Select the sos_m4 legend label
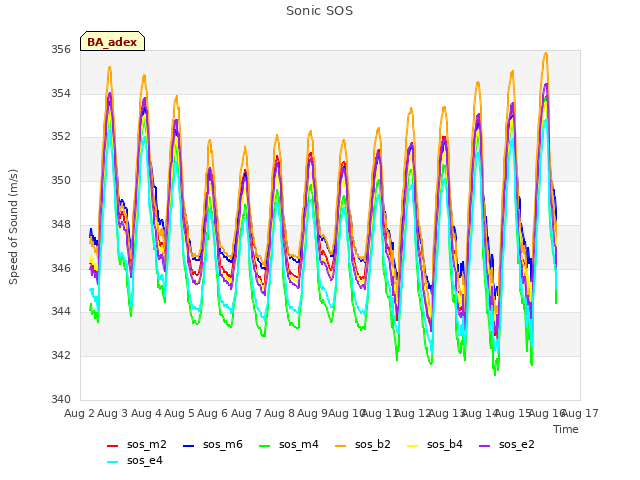 point(299,444)
